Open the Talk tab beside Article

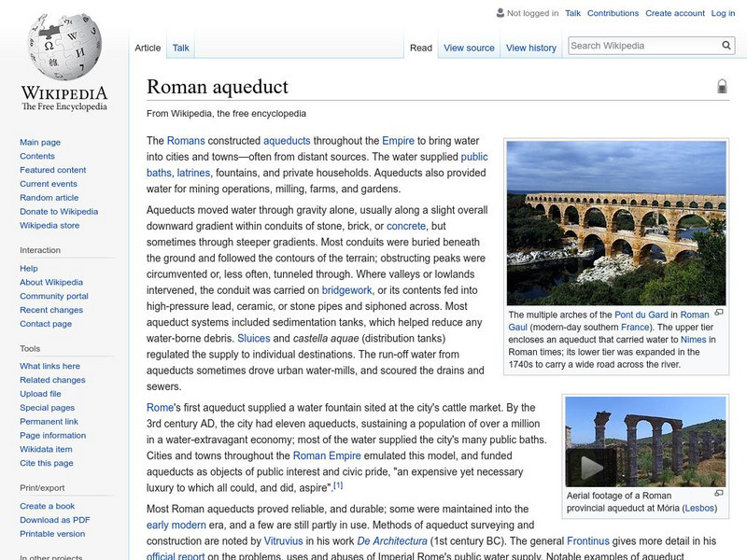pyautogui.click(x=180, y=48)
